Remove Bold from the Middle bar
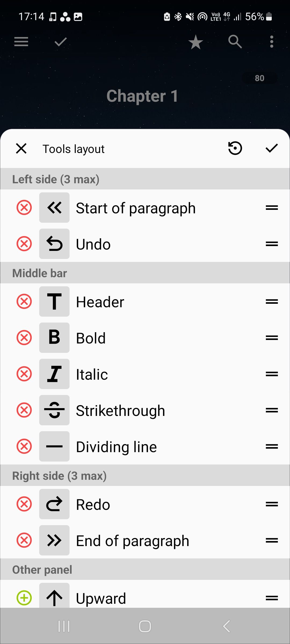Viewport: 290px width, 644px height. click(x=24, y=338)
